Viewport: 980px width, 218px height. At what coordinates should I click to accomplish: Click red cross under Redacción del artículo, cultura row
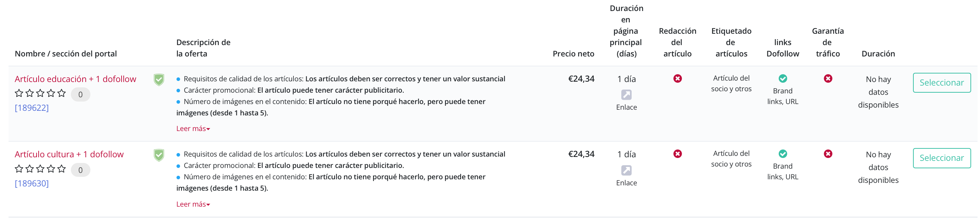pos(678,154)
